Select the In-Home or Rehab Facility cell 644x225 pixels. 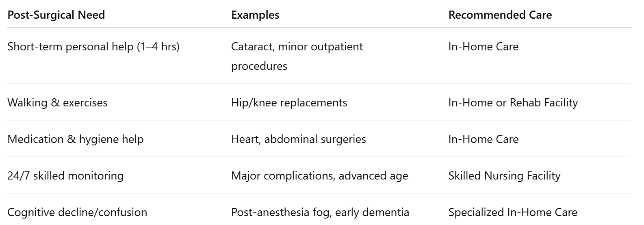pos(513,102)
